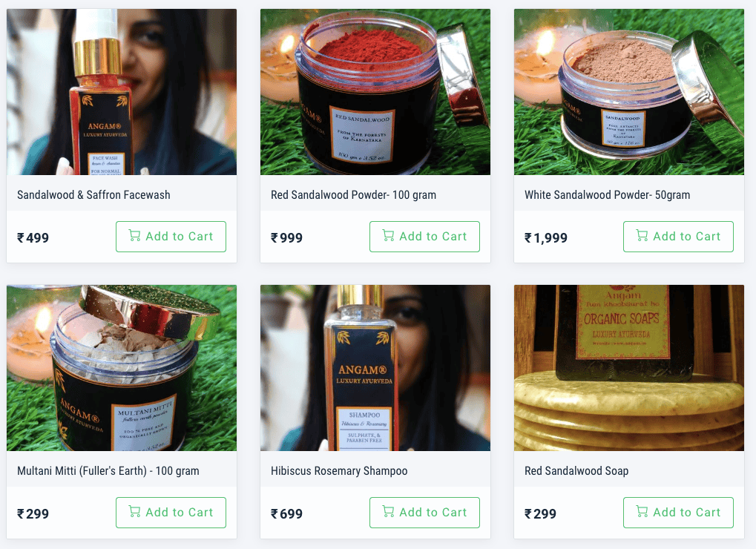This screenshot has width=756, height=549.
Task: Add Hibiscus Rosemary Shampoo to cart
Action: tap(424, 513)
